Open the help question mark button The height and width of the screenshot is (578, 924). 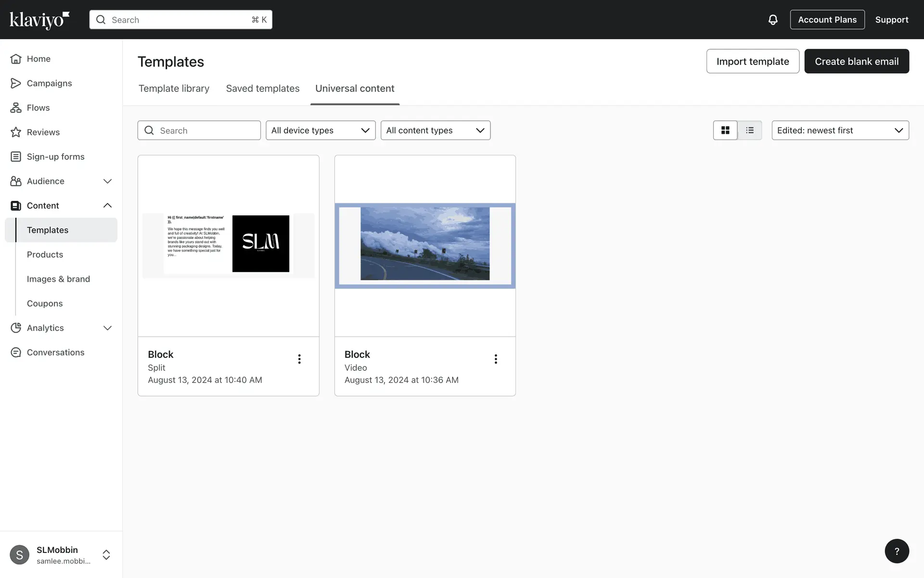tap(897, 551)
